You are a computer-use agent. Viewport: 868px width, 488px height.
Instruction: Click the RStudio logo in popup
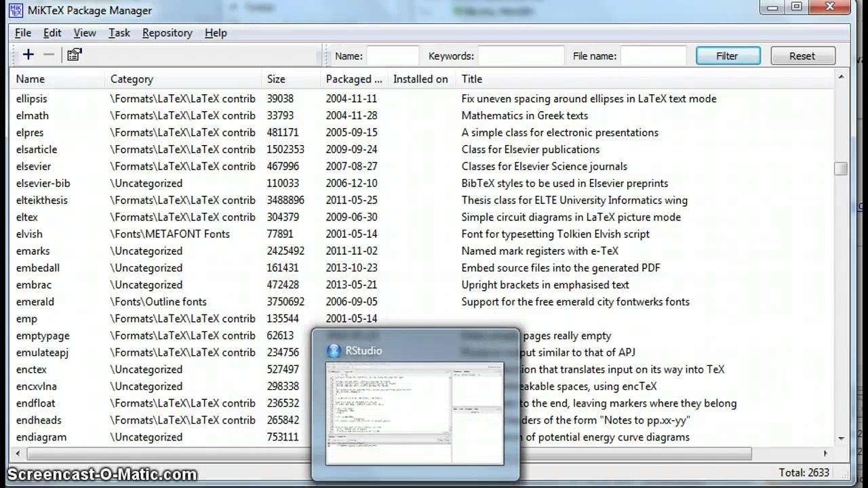tap(334, 350)
